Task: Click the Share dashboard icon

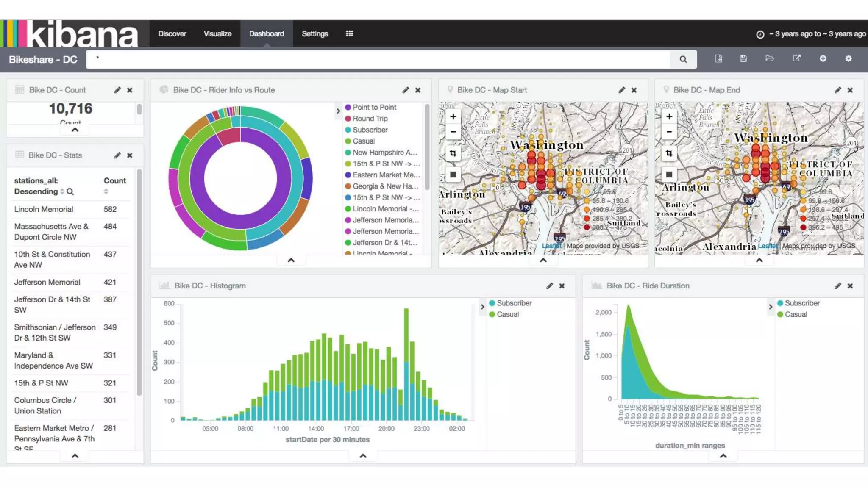Action: (797, 58)
